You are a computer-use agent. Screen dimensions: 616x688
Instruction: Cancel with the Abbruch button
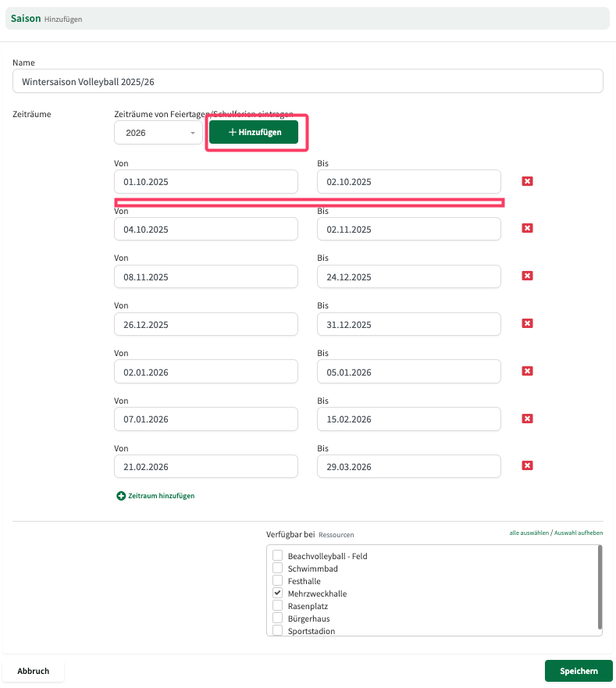(x=34, y=671)
